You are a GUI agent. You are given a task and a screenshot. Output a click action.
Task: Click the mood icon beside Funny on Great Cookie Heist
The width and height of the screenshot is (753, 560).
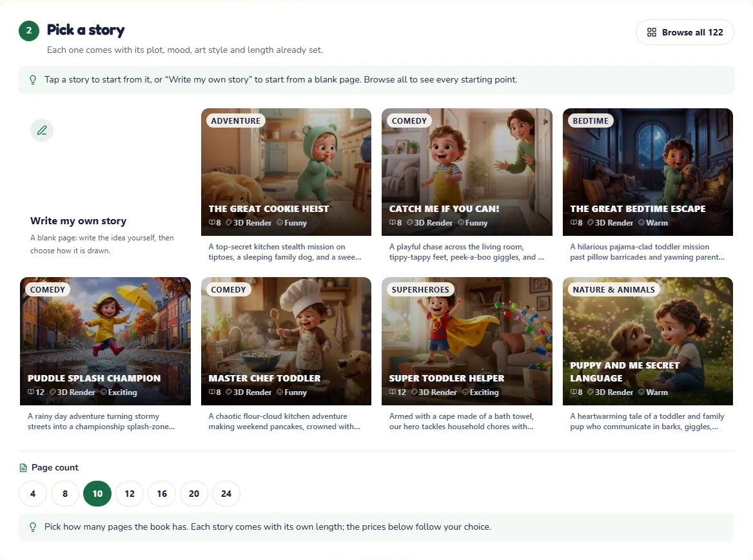pos(280,223)
